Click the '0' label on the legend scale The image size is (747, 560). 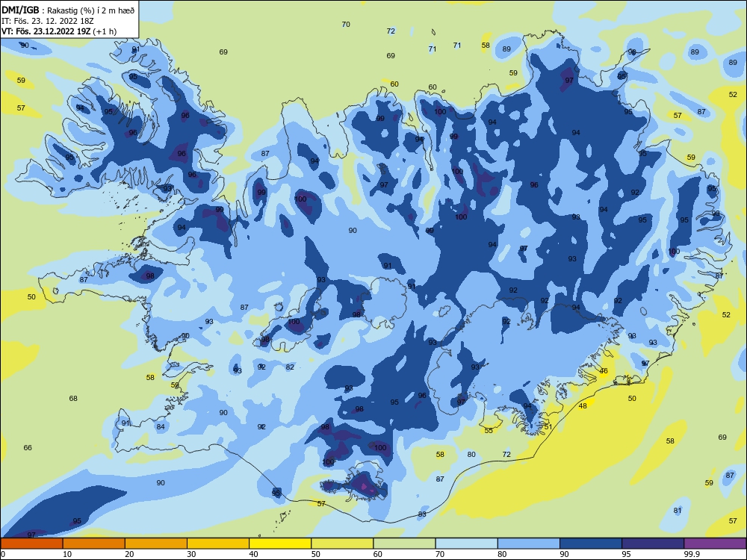click(x=3, y=554)
